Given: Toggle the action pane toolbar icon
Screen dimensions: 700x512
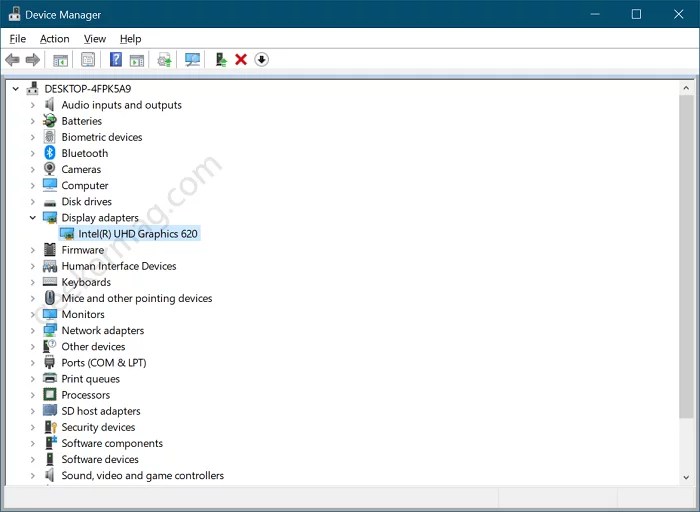Looking at the screenshot, I should (137, 60).
